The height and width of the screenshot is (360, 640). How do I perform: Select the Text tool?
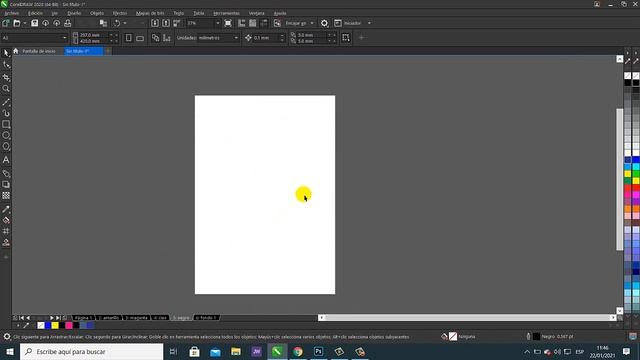click(6, 160)
